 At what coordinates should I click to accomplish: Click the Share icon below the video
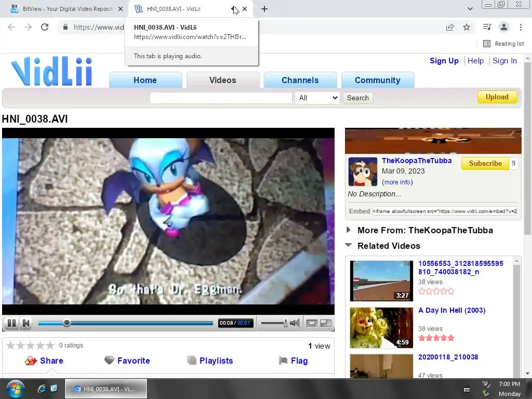pos(31,361)
